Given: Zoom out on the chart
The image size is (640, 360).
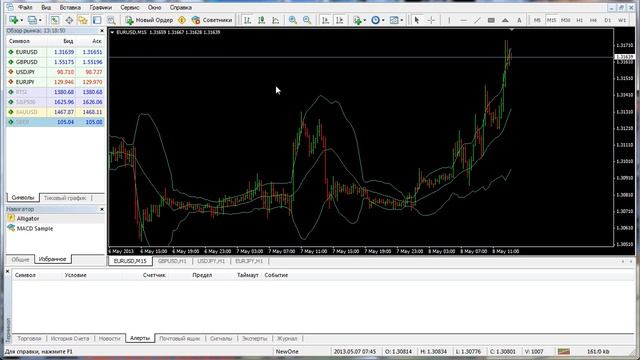Looking at the screenshot, I should pos(307,20).
